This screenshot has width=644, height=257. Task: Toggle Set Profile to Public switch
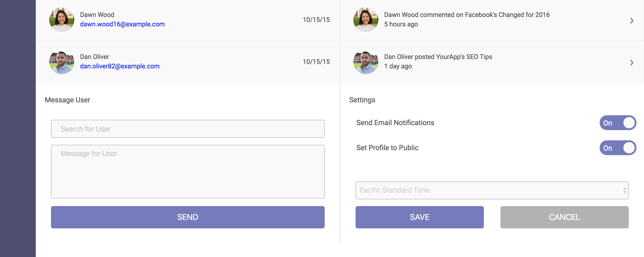point(617,147)
